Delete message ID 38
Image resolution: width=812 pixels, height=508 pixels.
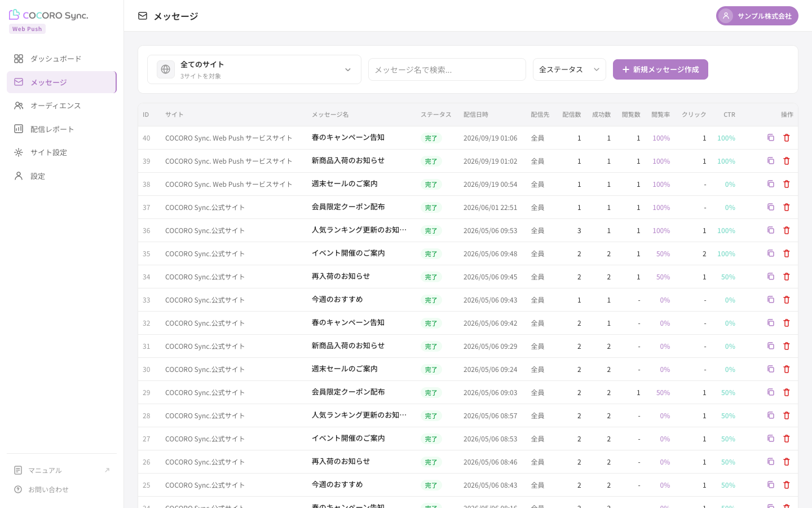(x=787, y=184)
